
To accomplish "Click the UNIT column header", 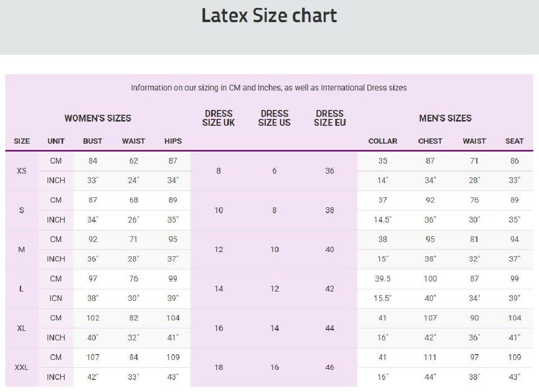I will [56, 141].
